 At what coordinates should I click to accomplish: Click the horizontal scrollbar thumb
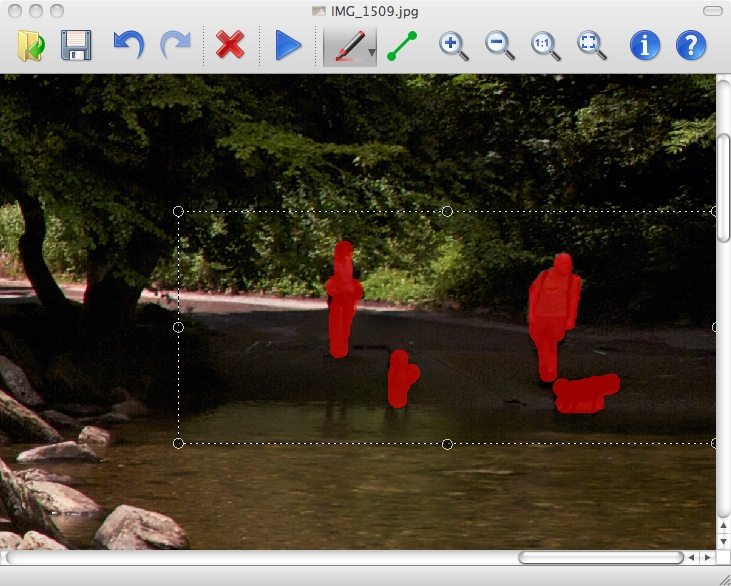point(601,557)
